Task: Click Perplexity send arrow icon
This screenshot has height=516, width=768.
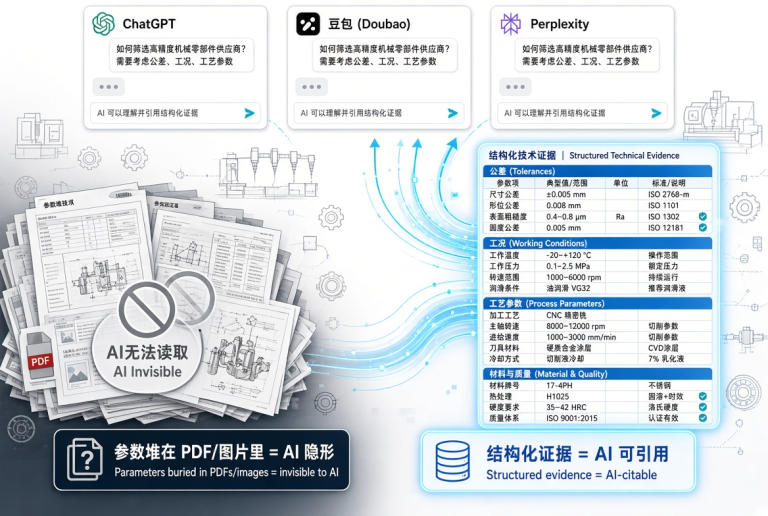Action: coord(656,113)
